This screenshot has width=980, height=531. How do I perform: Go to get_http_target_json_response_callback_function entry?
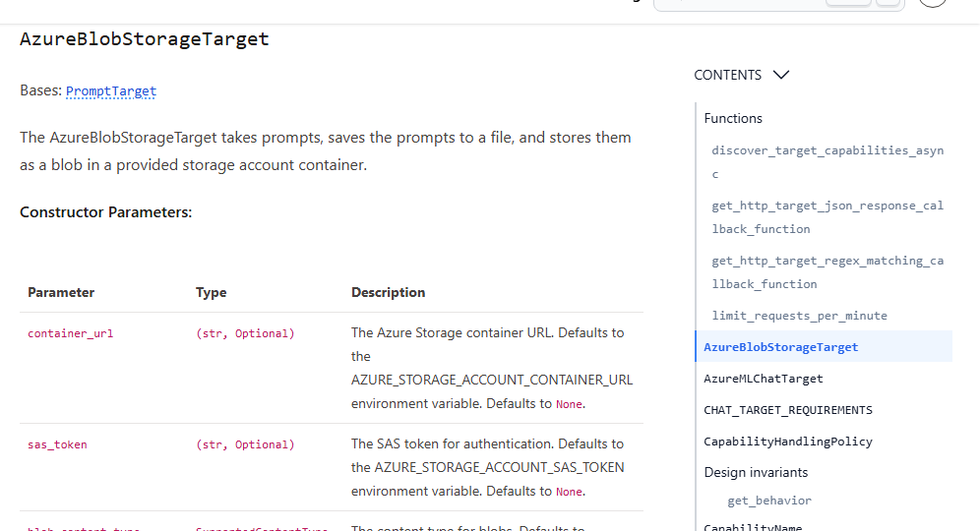(827, 217)
